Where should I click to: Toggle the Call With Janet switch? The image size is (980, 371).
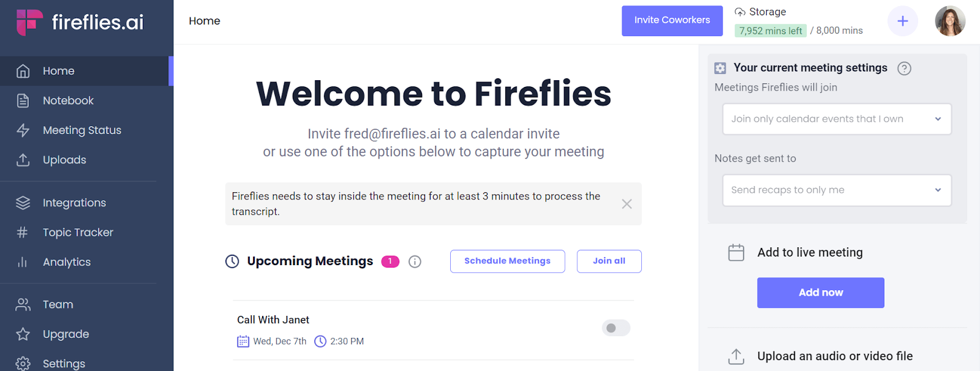tap(616, 328)
